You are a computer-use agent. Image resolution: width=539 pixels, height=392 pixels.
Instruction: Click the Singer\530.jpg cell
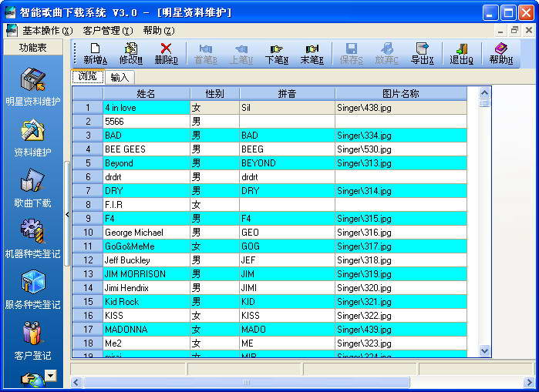[401, 149]
